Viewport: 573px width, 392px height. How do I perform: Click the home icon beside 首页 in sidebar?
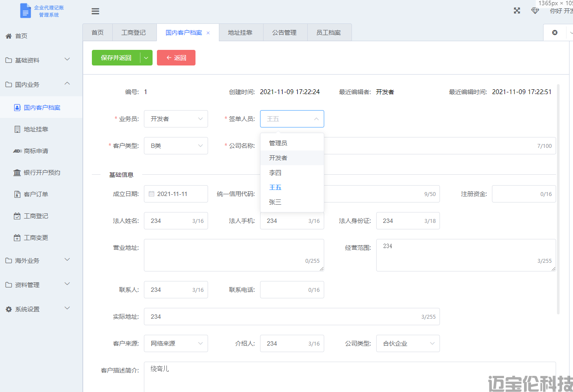(x=9, y=36)
